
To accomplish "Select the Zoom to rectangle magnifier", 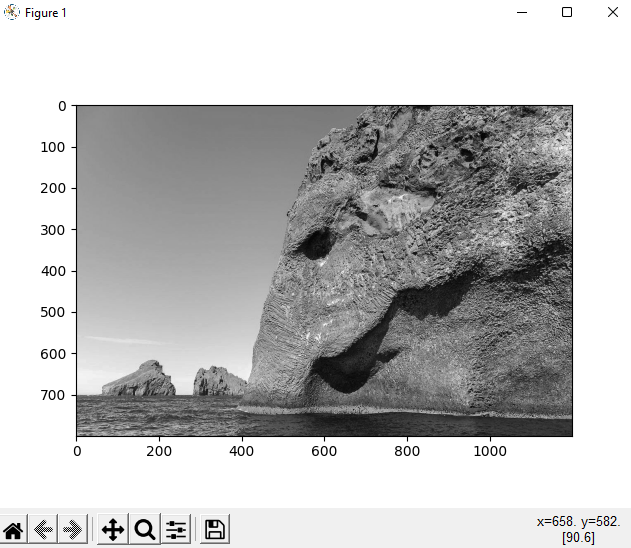I will coord(145,529).
